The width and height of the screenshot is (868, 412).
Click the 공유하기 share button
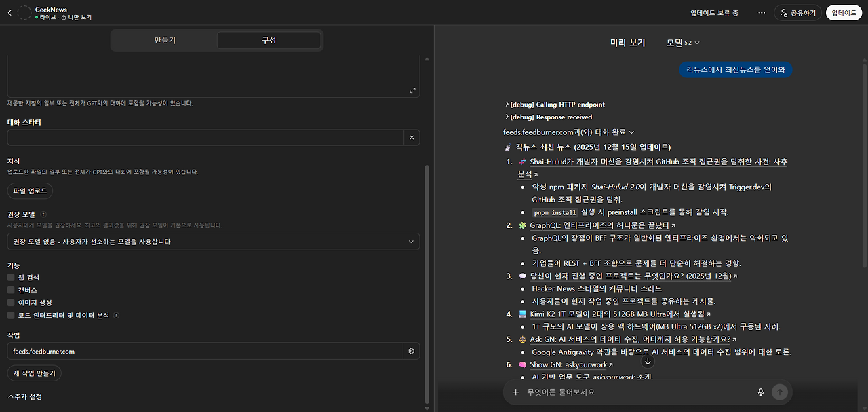pyautogui.click(x=797, y=13)
